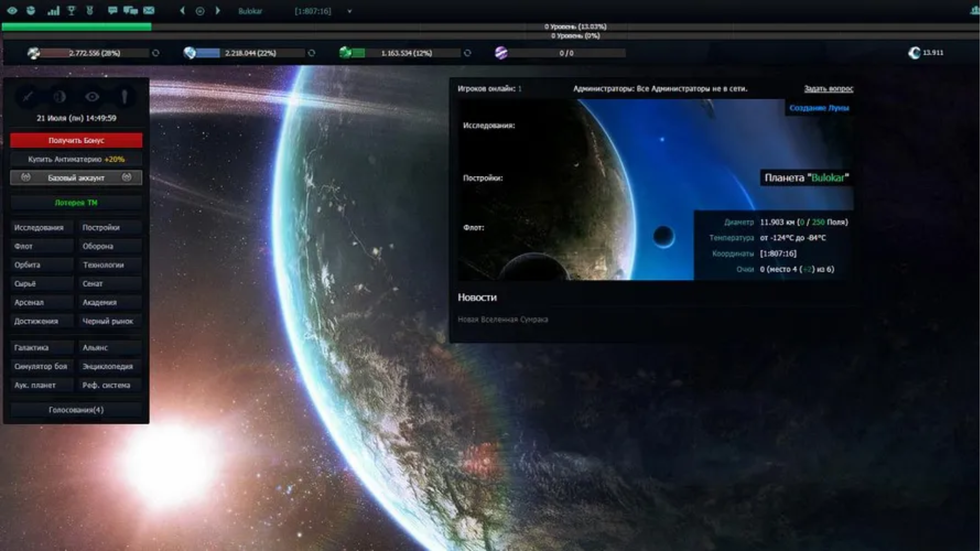This screenshot has height=551, width=980.
Task: Open the single chat bubble icon
Action: tap(112, 10)
